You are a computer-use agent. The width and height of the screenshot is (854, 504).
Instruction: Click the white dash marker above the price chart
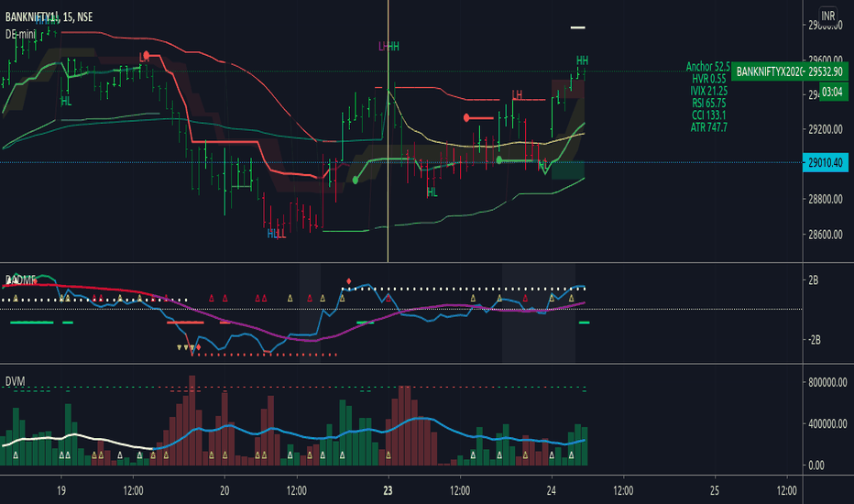click(x=577, y=27)
